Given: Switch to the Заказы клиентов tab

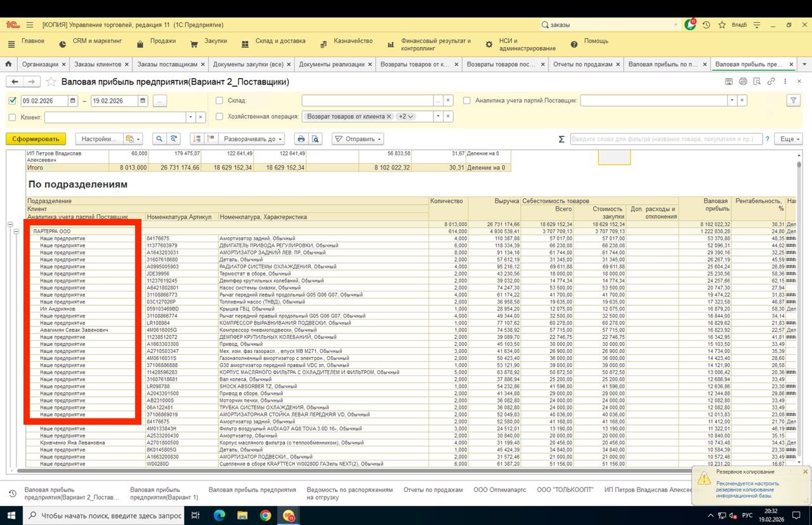Looking at the screenshot, I should 97,64.
